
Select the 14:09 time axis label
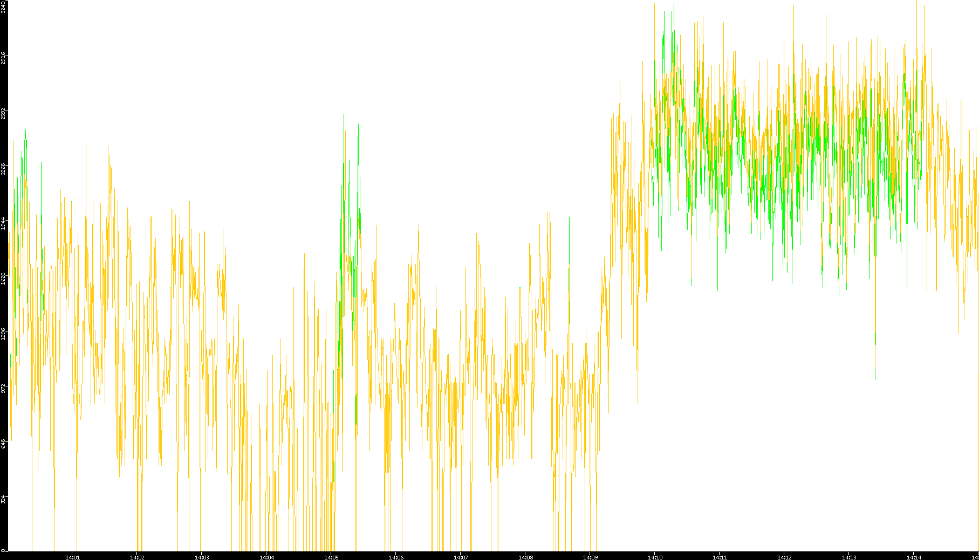click(x=591, y=557)
